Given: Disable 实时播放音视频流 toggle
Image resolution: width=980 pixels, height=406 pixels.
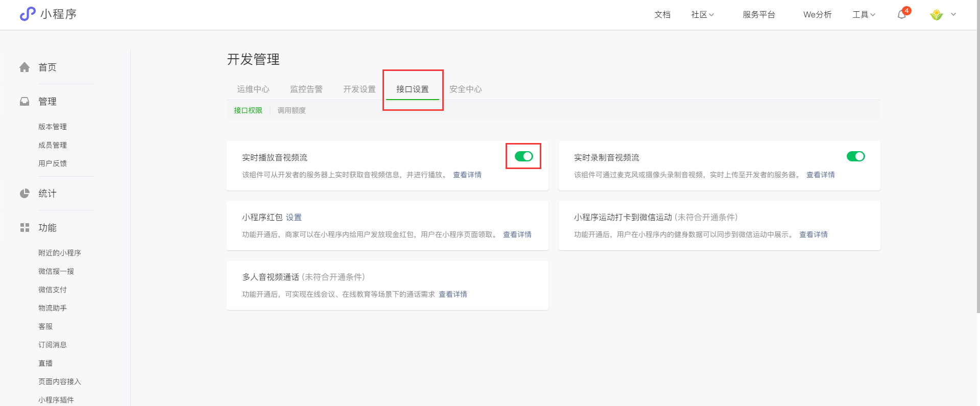Looking at the screenshot, I should click(x=523, y=156).
